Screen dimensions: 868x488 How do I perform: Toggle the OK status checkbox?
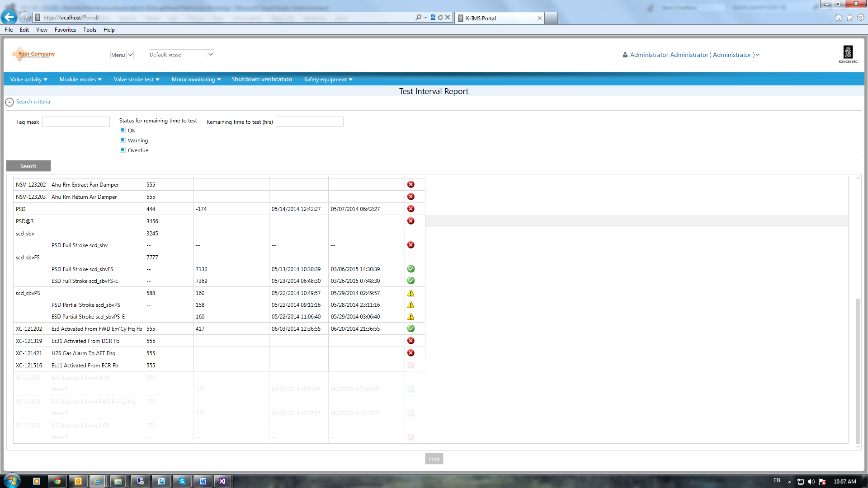pos(123,130)
